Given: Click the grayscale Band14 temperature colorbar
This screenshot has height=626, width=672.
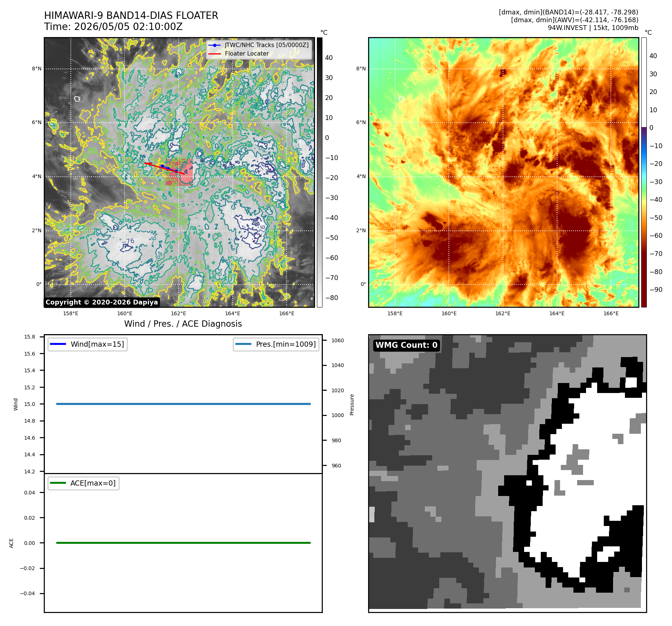Looking at the screenshot, I should [320, 172].
